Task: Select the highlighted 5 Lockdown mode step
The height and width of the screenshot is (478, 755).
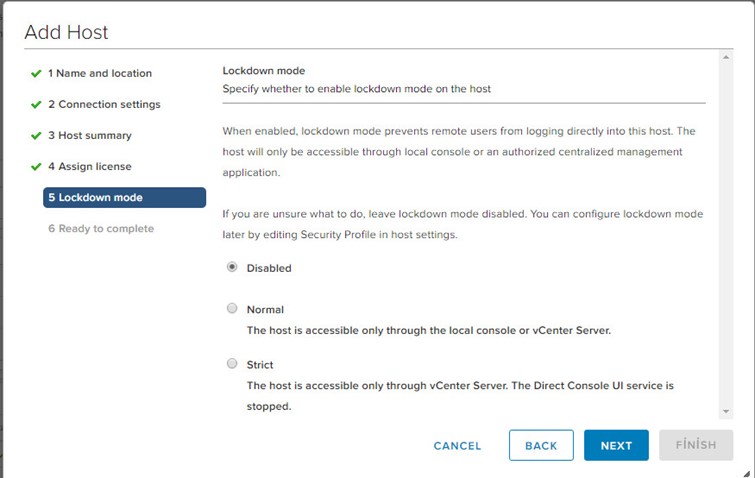Action: [x=124, y=197]
